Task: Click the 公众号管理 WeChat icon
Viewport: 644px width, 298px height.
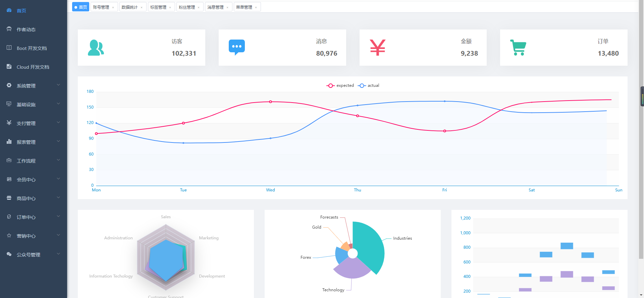Action: point(9,254)
